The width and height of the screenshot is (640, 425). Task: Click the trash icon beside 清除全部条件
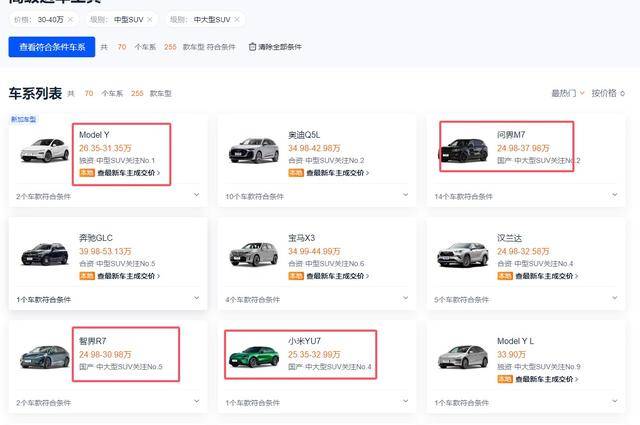[x=252, y=47]
